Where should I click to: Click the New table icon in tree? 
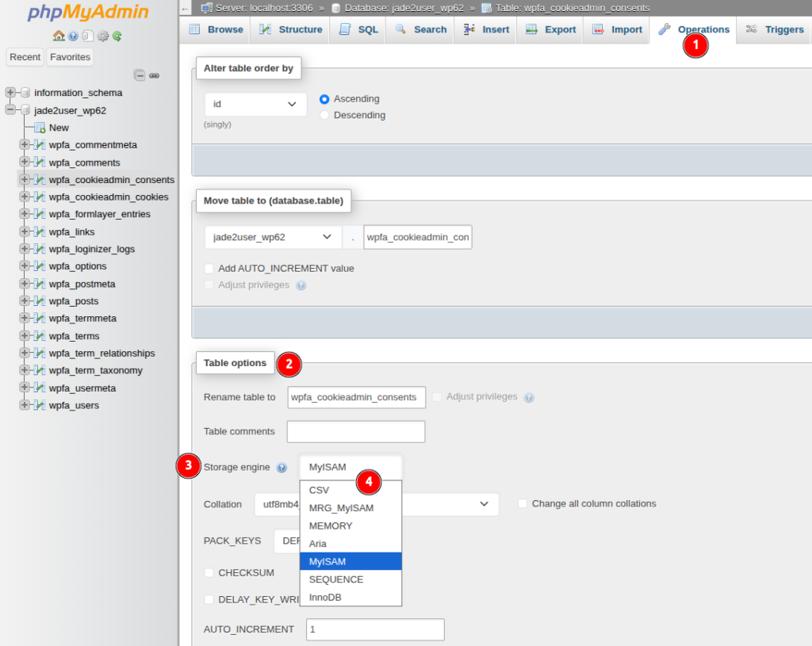[40, 128]
